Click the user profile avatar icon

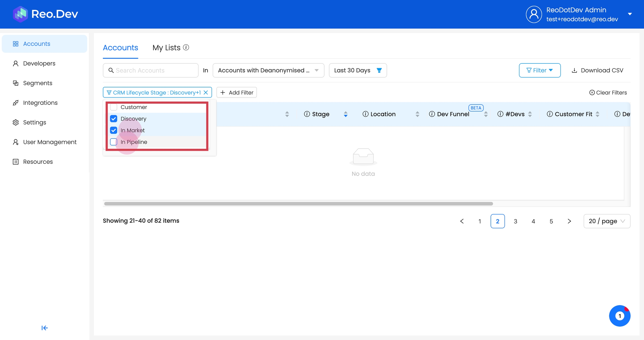pyautogui.click(x=534, y=14)
